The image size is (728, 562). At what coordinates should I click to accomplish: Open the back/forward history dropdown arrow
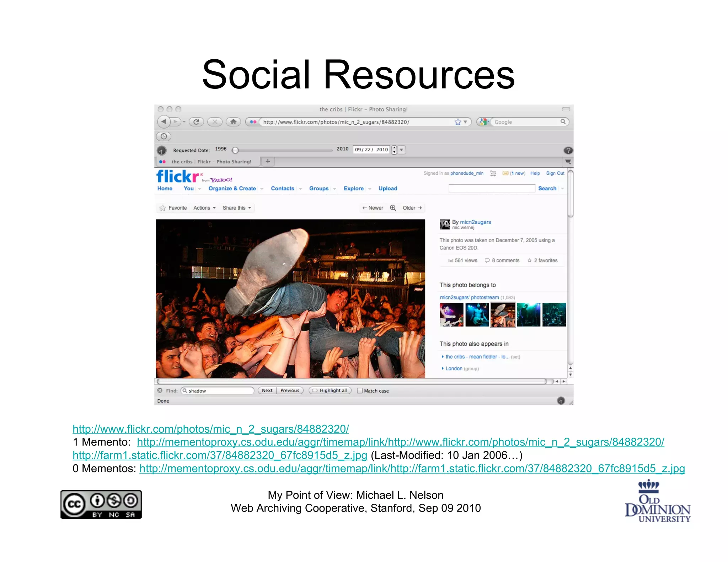(184, 122)
